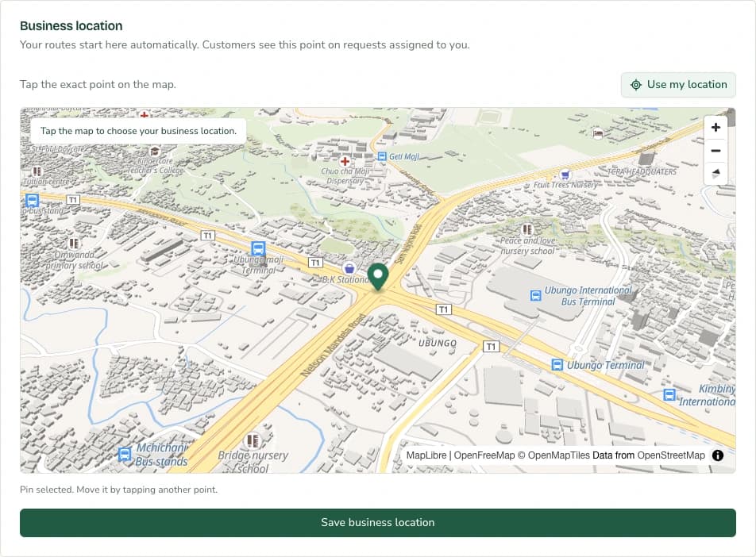
Task: Click the Chuo cha Maji Dispensary cross icon
Action: point(345,161)
